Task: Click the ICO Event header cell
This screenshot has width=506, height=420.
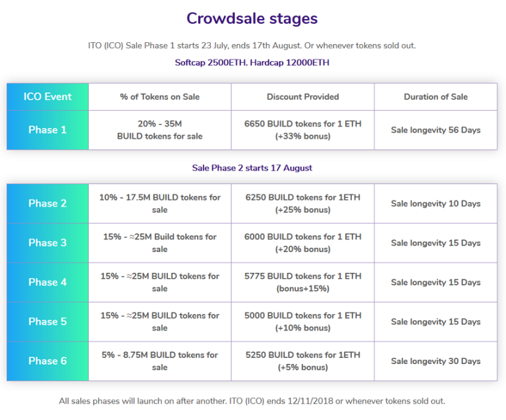Action: click(x=47, y=97)
